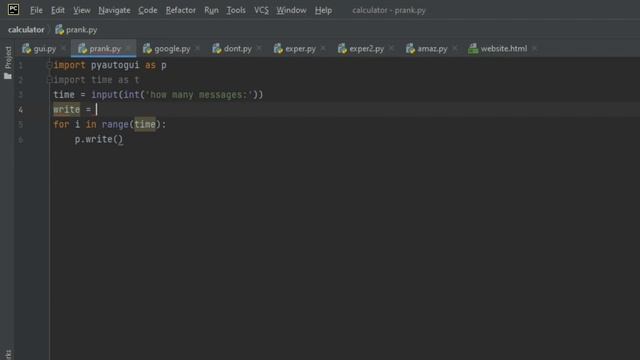The height and width of the screenshot is (360, 640).
Task: Switch to the google.py tab
Action: click(x=172, y=49)
